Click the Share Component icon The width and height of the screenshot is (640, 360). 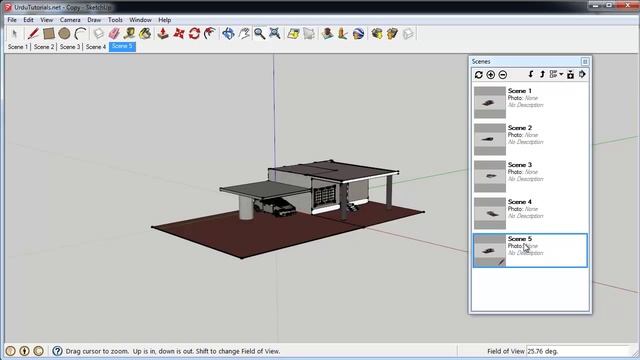point(408,34)
